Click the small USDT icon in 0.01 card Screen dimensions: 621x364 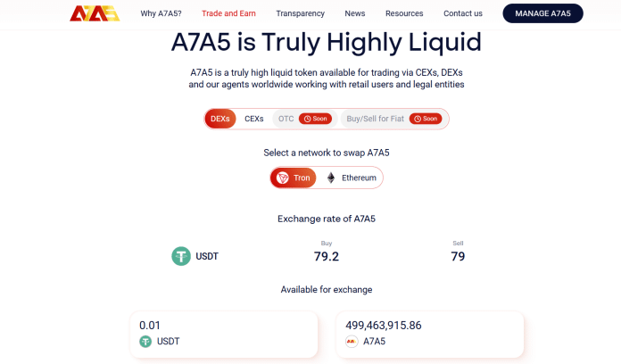145,342
